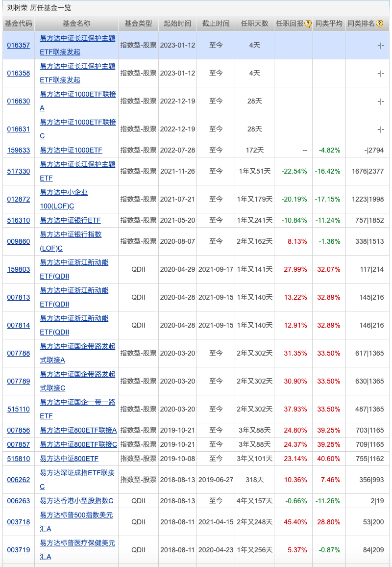Open fund code 516310 link
The height and width of the screenshot is (567, 392).
19,220
